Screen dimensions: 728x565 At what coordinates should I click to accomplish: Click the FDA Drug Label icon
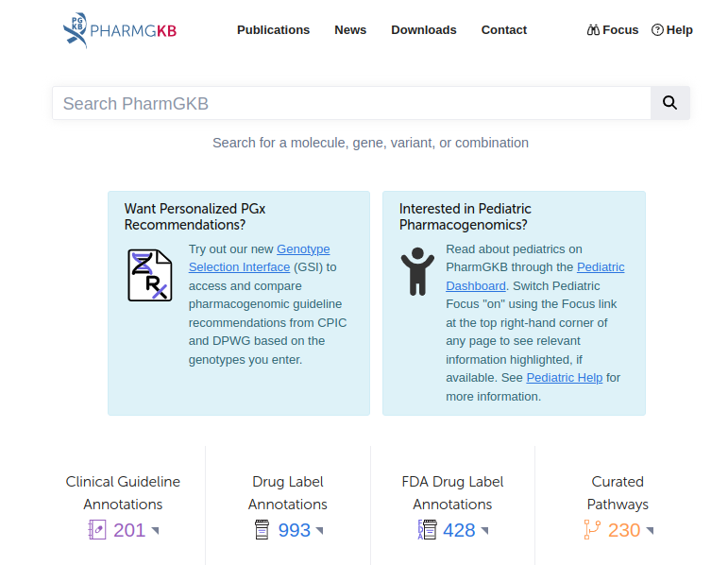(x=428, y=530)
